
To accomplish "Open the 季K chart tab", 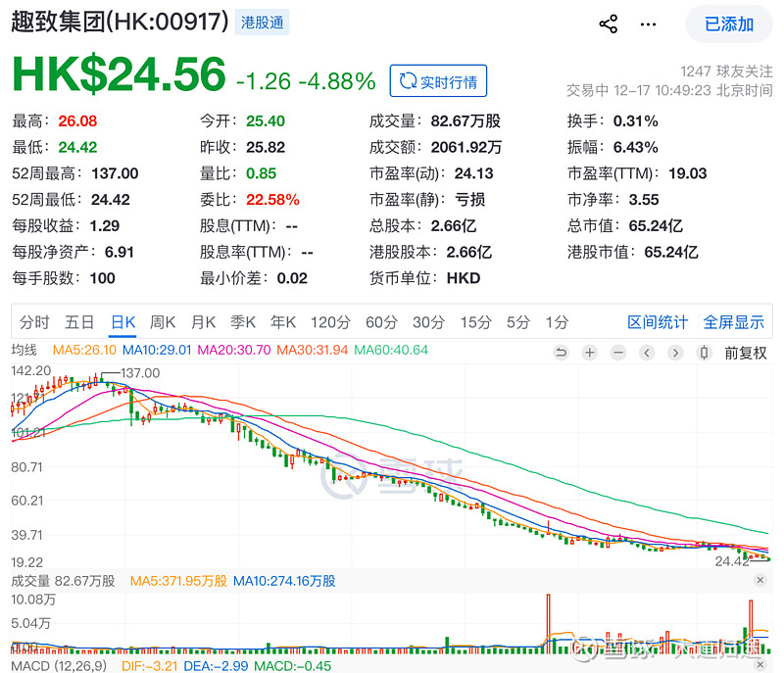I will click(x=243, y=322).
